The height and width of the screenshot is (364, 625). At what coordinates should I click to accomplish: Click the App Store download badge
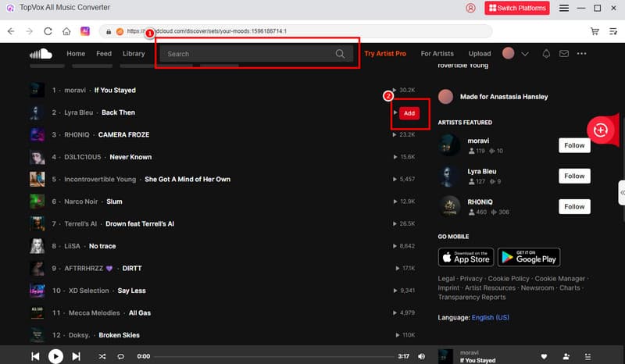[466, 257]
